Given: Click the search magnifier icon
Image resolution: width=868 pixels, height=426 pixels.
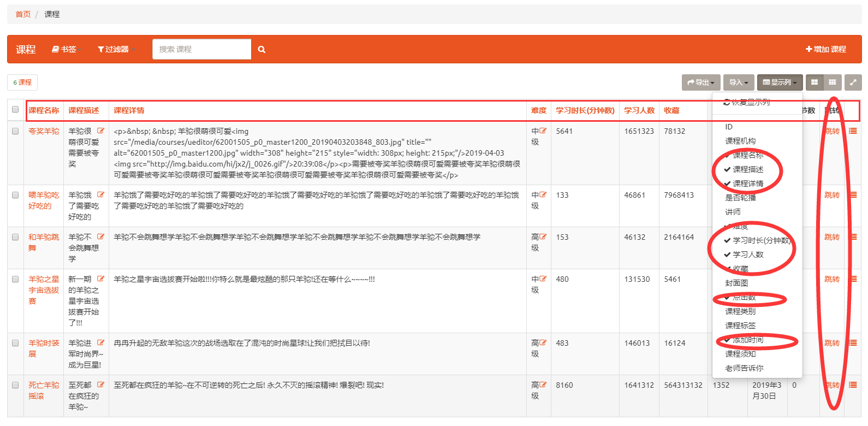Looking at the screenshot, I should 261,50.
